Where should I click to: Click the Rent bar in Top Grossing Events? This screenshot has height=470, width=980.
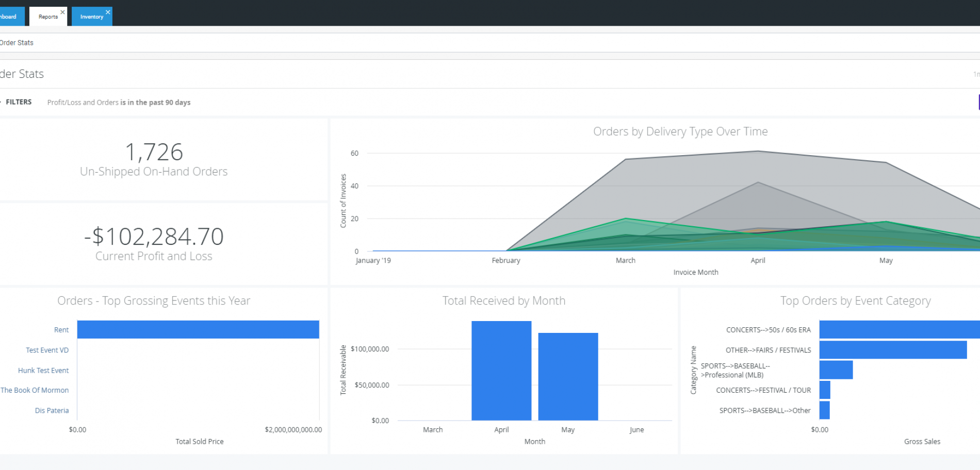(x=198, y=329)
